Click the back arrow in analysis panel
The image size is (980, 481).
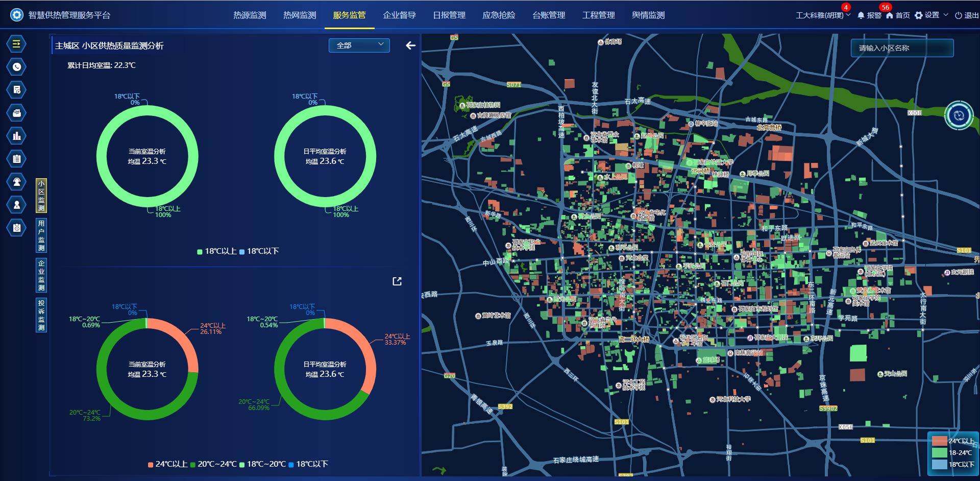pos(410,45)
